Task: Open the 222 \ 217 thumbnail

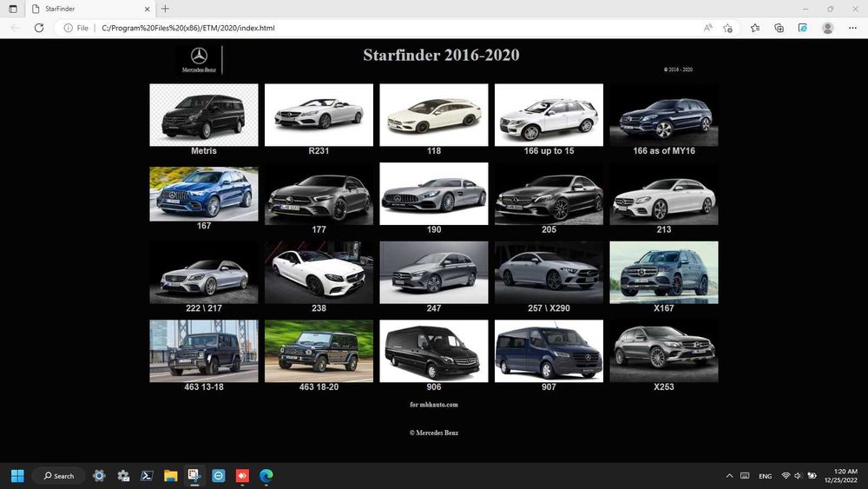Action: point(204,272)
